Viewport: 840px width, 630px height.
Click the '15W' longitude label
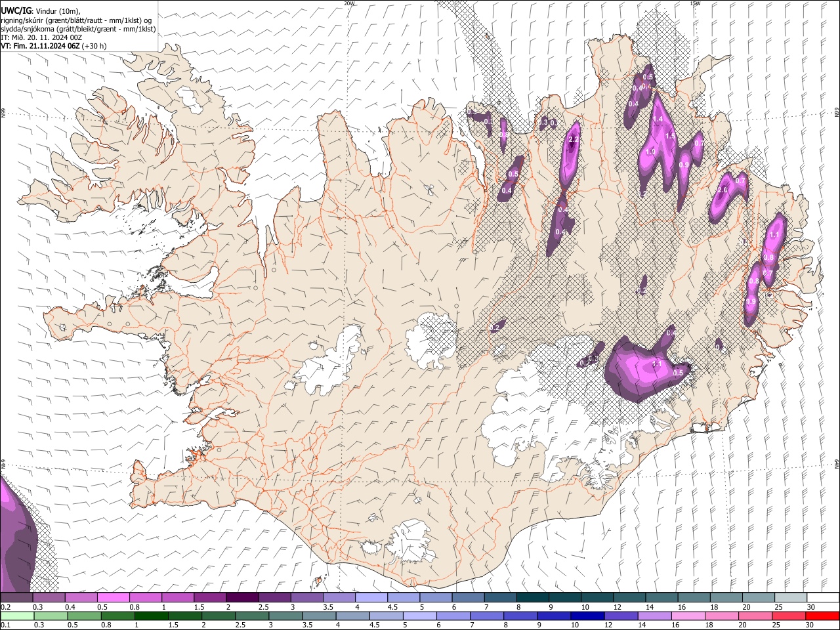694,3
